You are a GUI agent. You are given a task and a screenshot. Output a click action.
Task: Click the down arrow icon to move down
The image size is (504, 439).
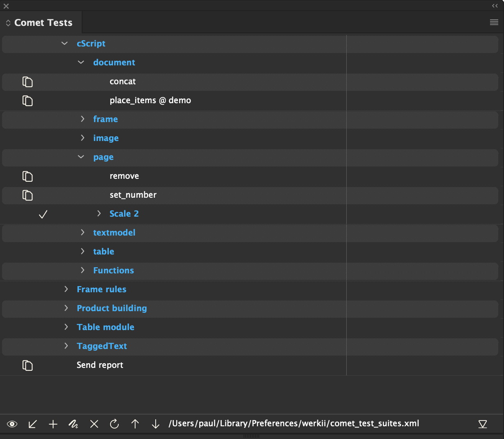156,424
